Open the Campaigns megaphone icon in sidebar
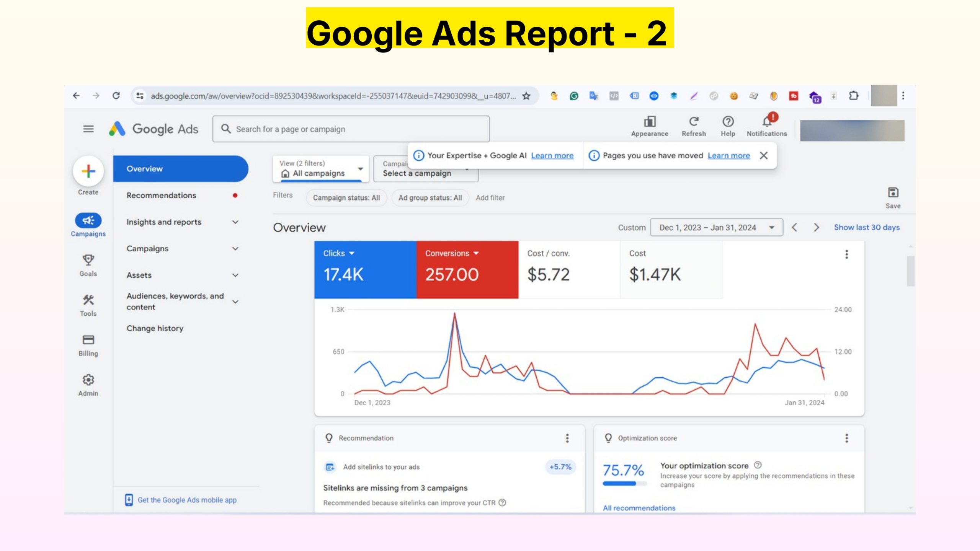Screen dimensions: 980x551 [x=88, y=220]
